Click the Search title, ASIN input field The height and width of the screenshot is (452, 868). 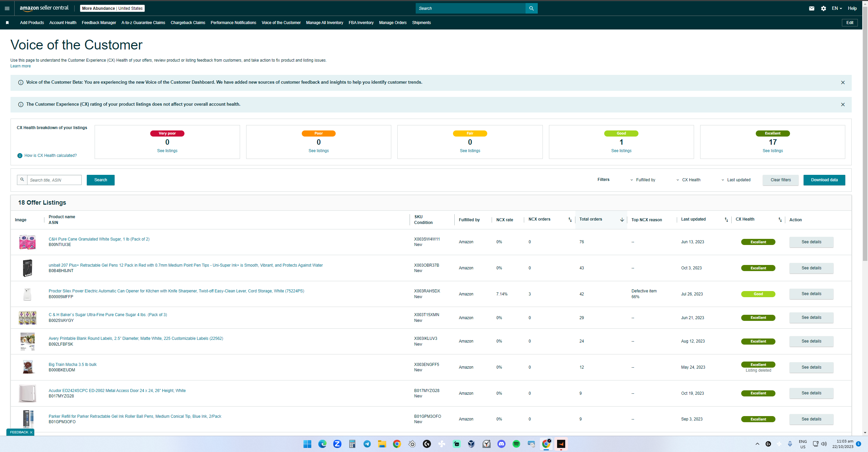click(x=54, y=180)
